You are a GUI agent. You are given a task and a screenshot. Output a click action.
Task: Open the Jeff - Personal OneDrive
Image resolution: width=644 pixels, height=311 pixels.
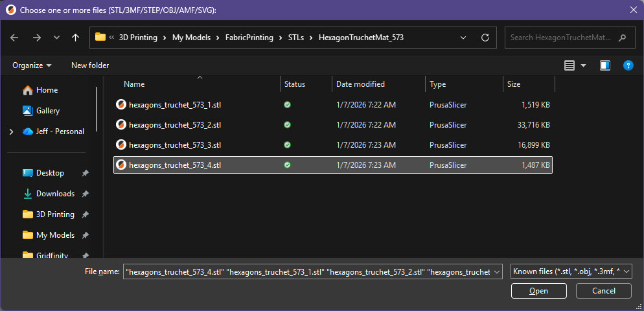(x=53, y=132)
